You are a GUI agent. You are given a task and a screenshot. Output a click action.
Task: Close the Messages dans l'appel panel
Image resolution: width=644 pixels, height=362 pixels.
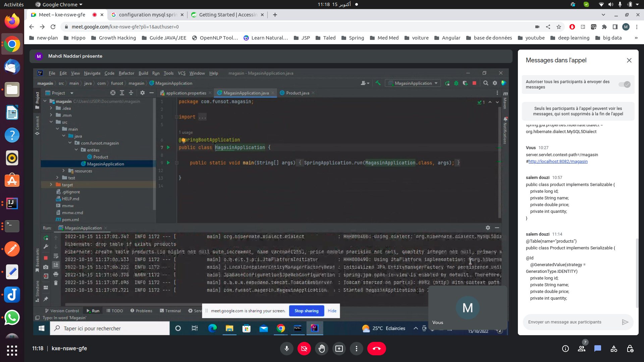click(629, 60)
